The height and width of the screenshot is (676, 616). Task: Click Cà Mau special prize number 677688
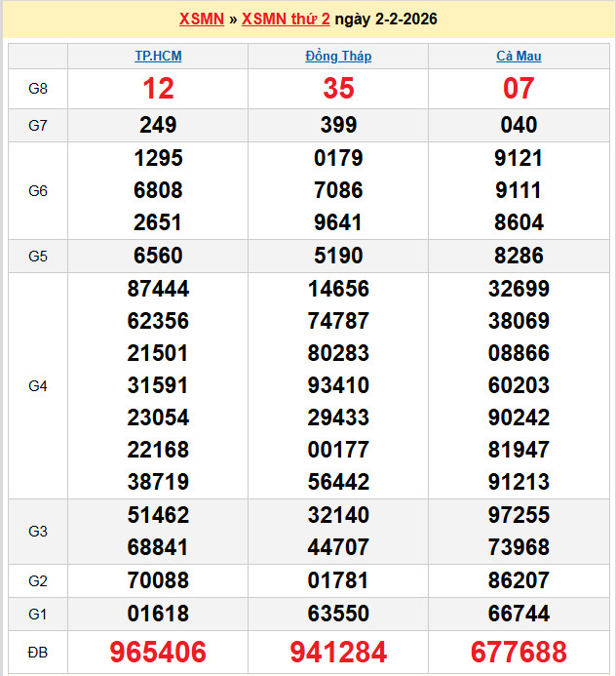tap(519, 653)
